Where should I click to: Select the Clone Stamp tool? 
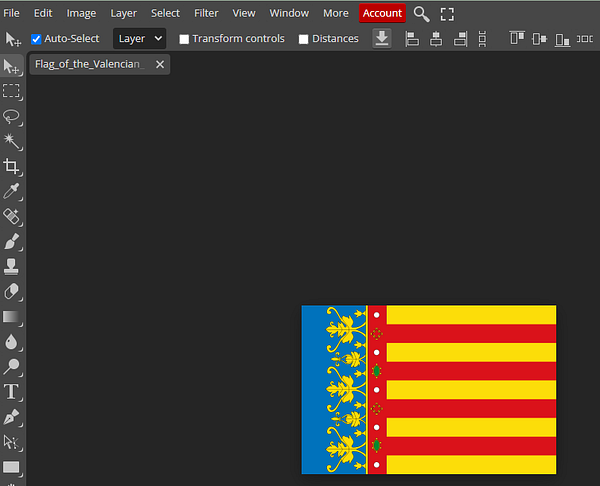[x=11, y=266]
